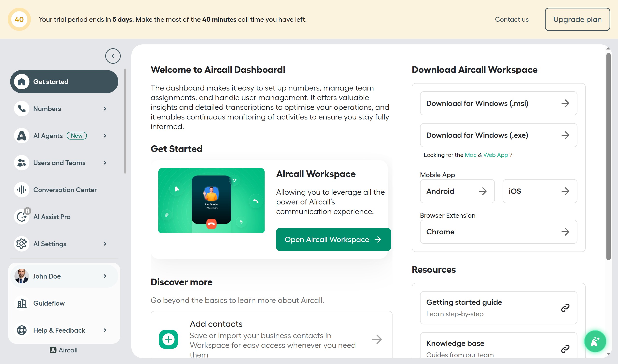The height and width of the screenshot is (364, 618).
Task: Click the Help & Feedback lifebuoy icon
Action: coord(21,330)
